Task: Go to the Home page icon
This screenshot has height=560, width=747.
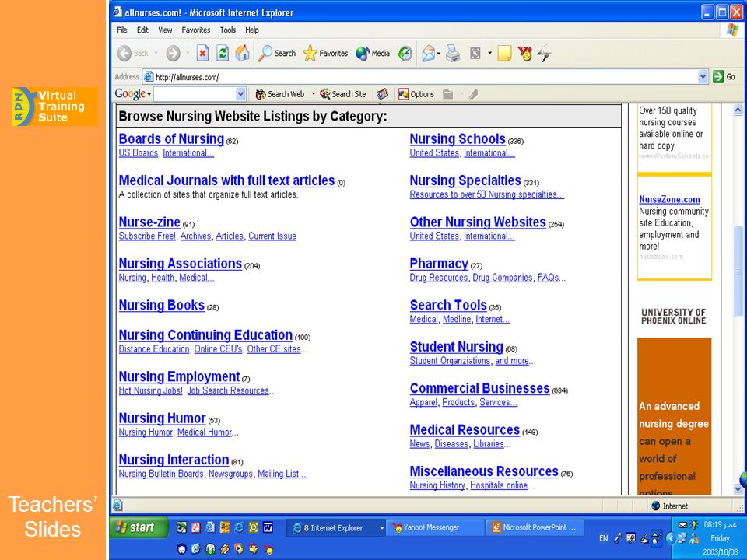Action: tap(243, 54)
